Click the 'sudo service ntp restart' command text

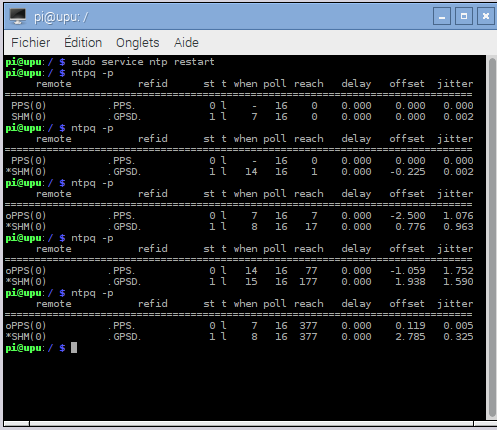[x=143, y=62]
